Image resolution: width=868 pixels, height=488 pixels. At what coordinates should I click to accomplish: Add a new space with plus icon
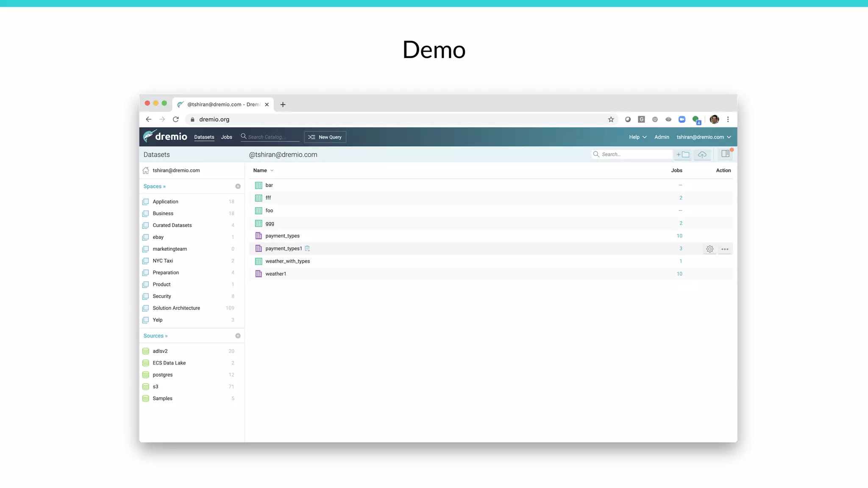click(x=238, y=186)
